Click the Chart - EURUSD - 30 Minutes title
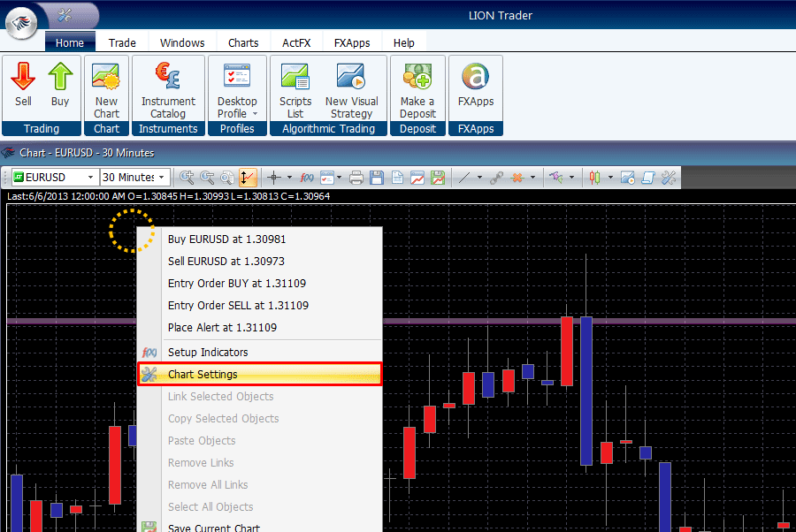This screenshot has width=796, height=532. pyautogui.click(x=87, y=153)
